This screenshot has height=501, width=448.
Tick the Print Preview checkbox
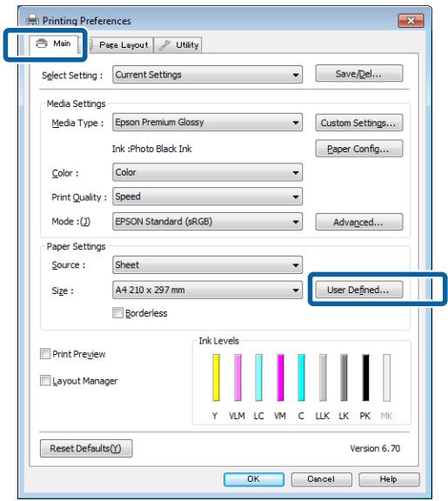point(45,354)
